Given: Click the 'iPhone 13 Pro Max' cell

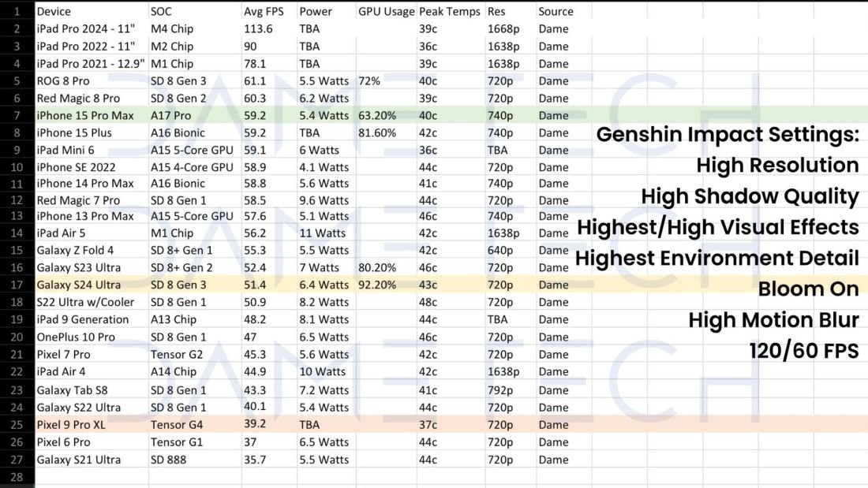Looking at the screenshot, I should point(92,216).
